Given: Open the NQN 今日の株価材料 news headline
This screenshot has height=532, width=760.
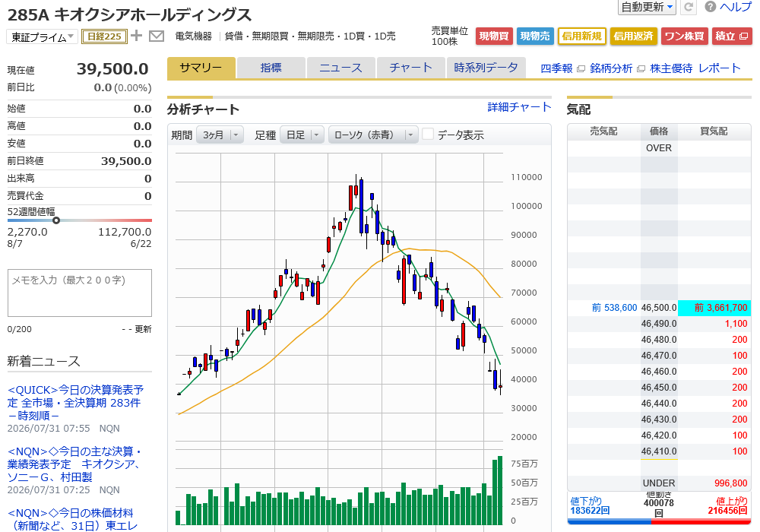Looking at the screenshot, I should (x=73, y=519).
